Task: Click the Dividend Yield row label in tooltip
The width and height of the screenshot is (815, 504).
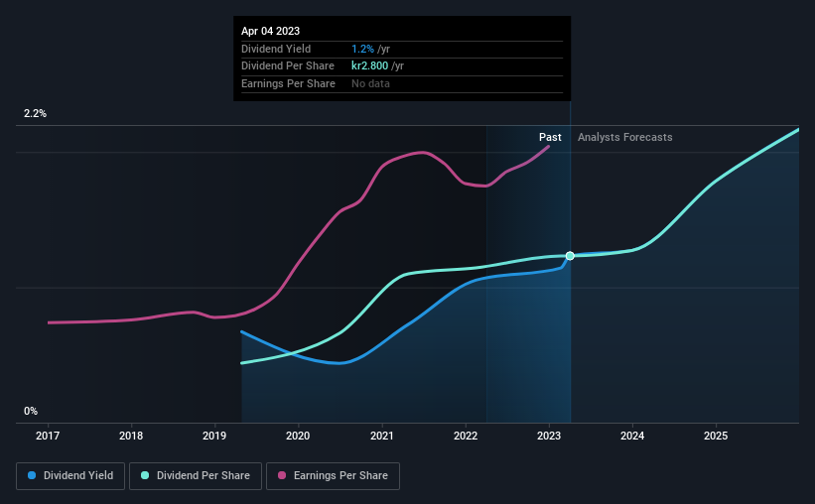Action: tap(276, 49)
